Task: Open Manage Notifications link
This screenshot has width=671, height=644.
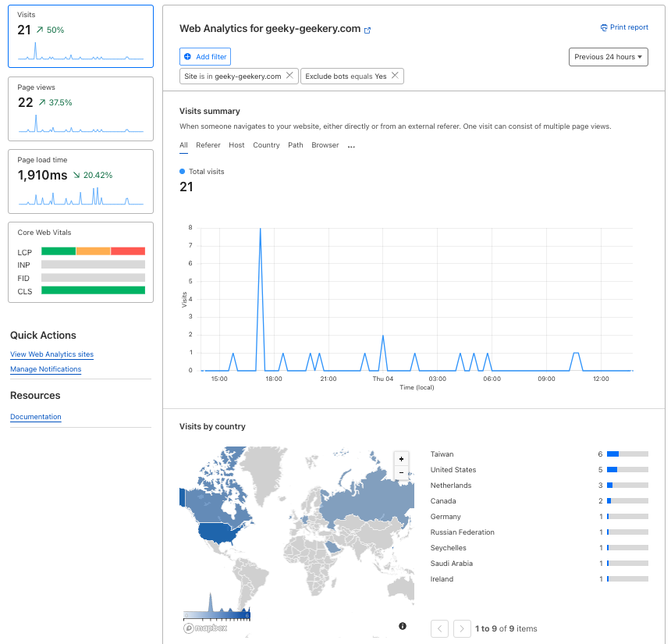Action: click(45, 369)
